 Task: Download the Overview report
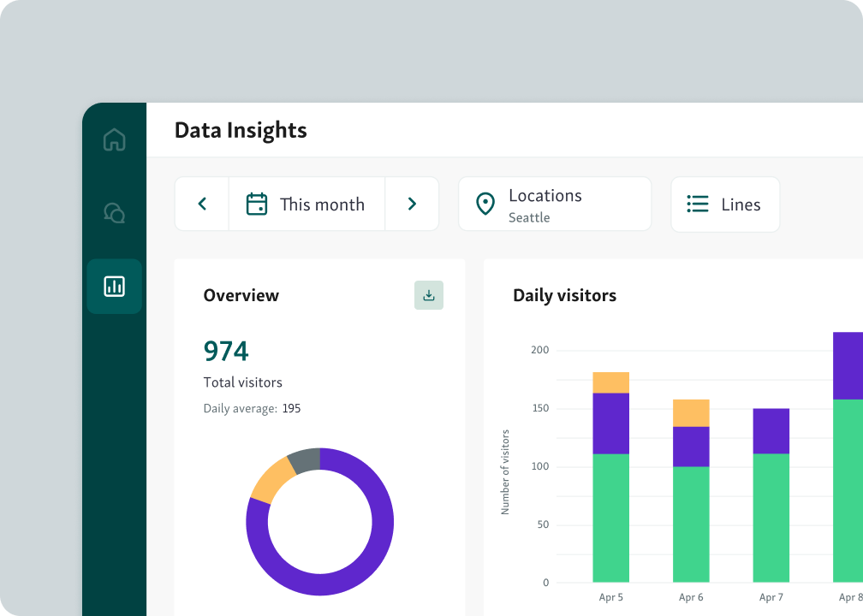click(x=429, y=295)
